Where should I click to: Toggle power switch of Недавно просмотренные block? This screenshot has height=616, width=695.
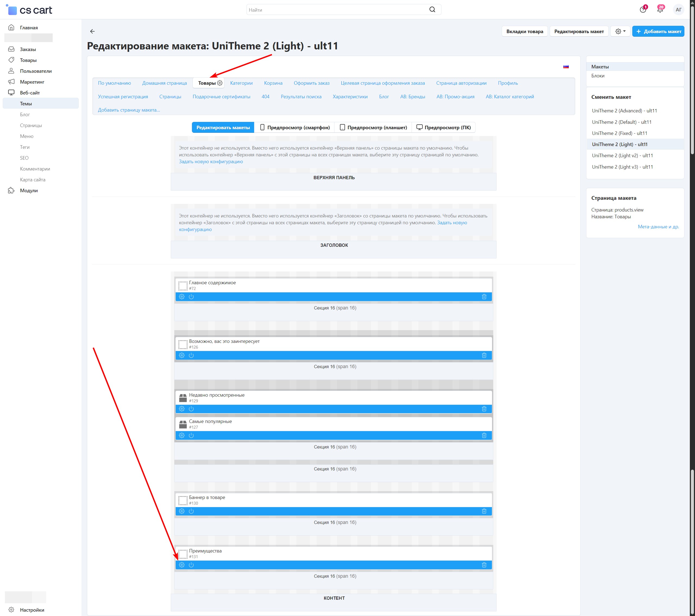coord(191,409)
